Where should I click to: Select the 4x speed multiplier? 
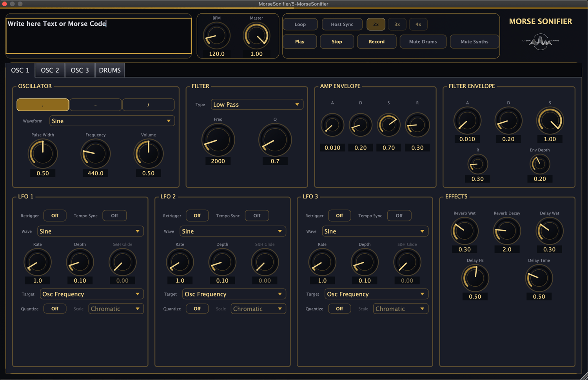pyautogui.click(x=418, y=24)
